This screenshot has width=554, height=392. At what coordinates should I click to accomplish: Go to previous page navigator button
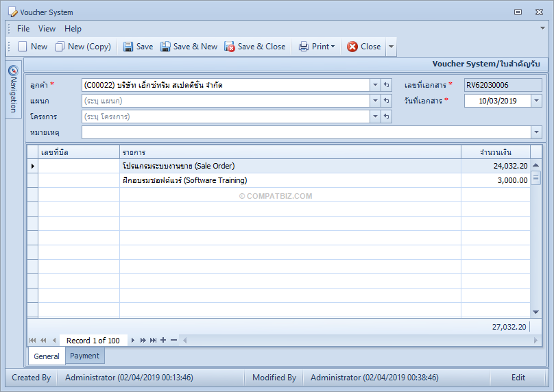click(x=43, y=340)
